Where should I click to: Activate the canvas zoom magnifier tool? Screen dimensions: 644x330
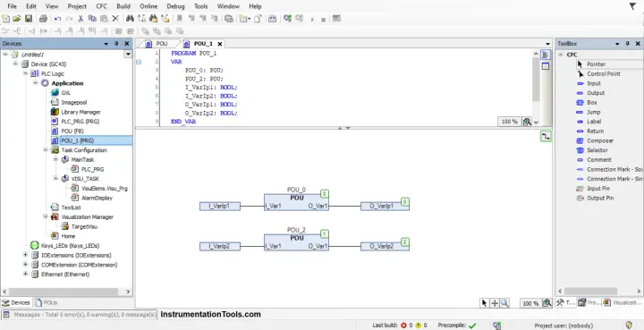pyautogui.click(x=505, y=303)
